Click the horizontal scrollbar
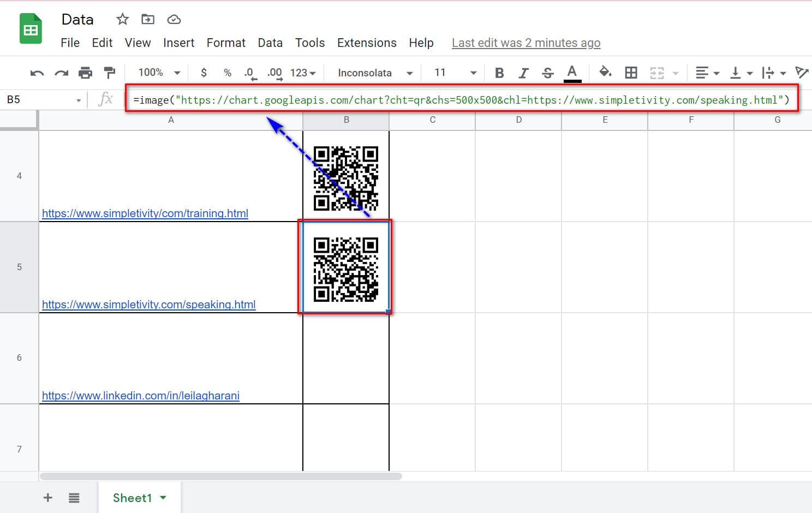Screen dimensions: 812x513 coord(221,476)
